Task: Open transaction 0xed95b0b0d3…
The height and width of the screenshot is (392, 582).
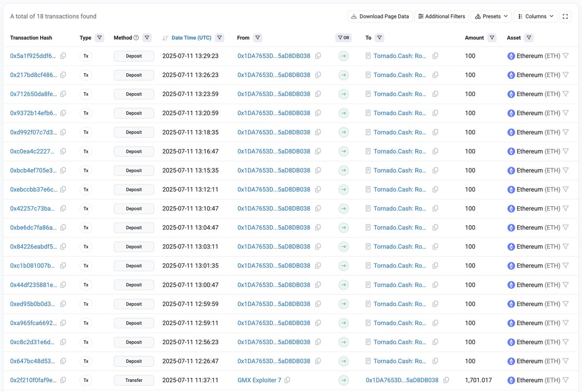Action: (32, 304)
